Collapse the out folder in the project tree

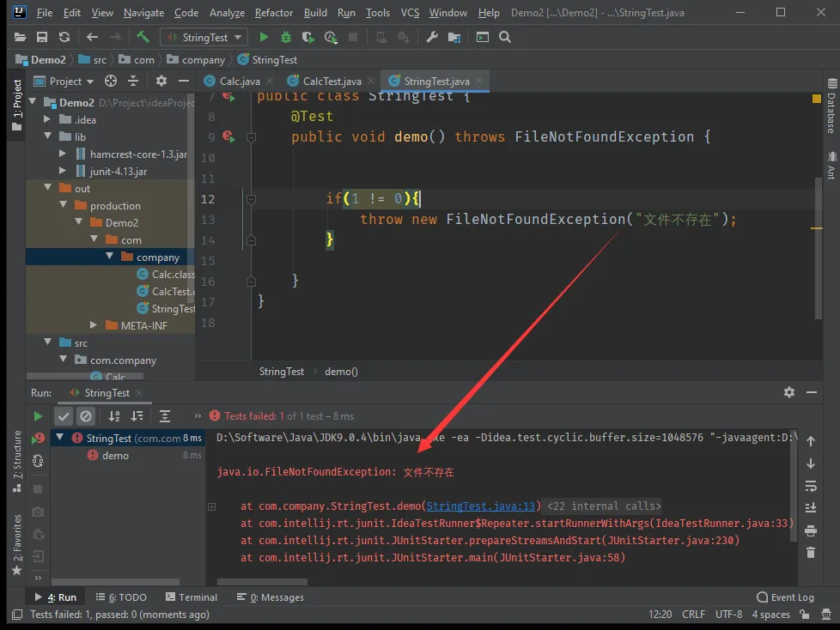(x=49, y=188)
